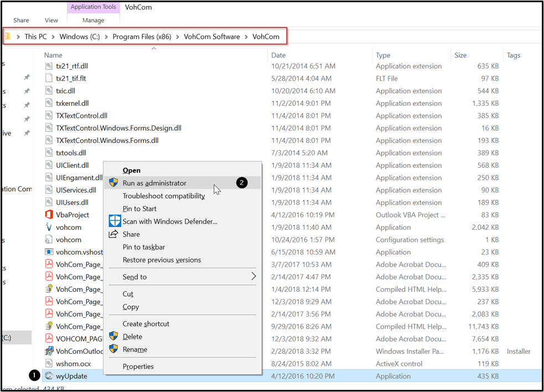Image resolution: width=544 pixels, height=392 pixels.
Task: Click the shield icon beside Delete
Action: coord(113,336)
